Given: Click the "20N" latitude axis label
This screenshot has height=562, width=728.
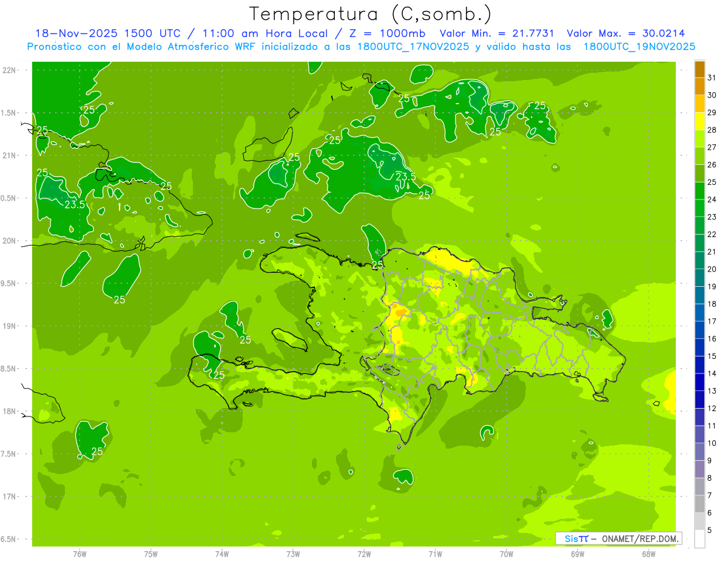Looking at the screenshot, I should tap(10, 241).
